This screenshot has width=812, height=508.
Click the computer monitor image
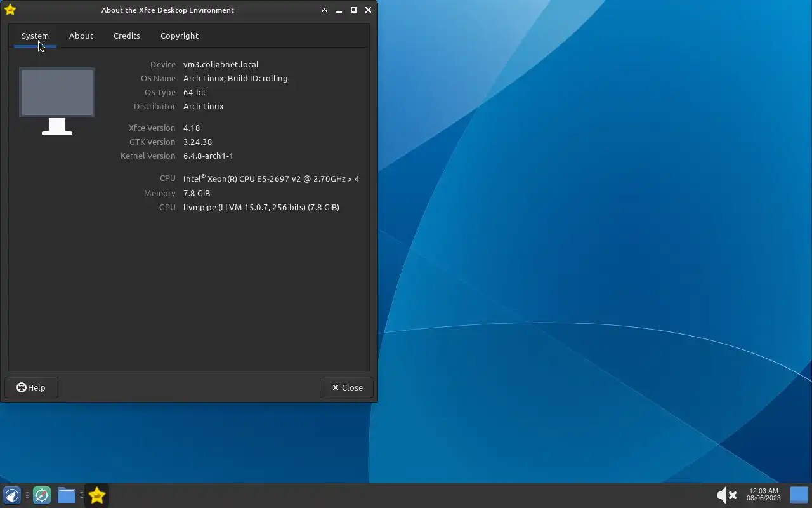pyautogui.click(x=57, y=102)
